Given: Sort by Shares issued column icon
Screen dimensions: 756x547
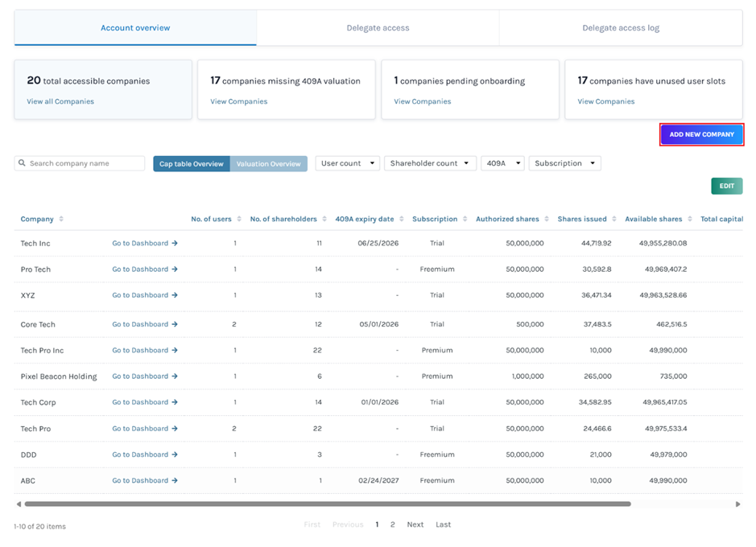Looking at the screenshot, I should click(x=614, y=220).
